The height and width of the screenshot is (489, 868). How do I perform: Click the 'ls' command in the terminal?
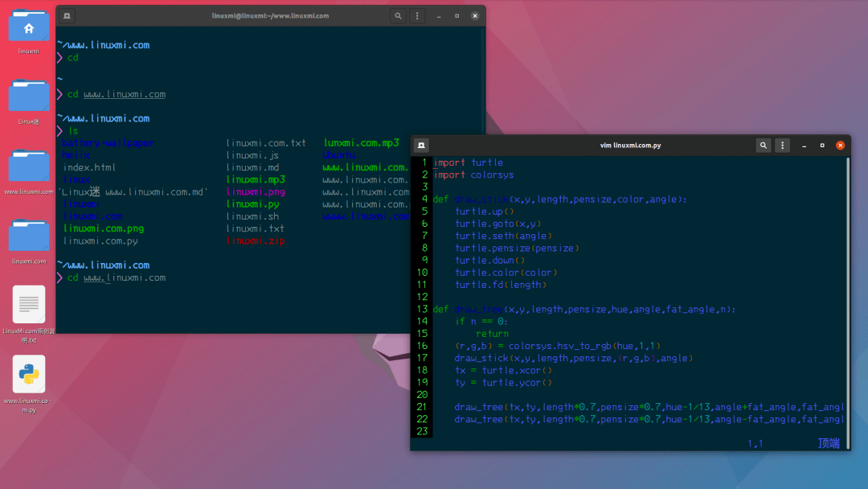(73, 131)
